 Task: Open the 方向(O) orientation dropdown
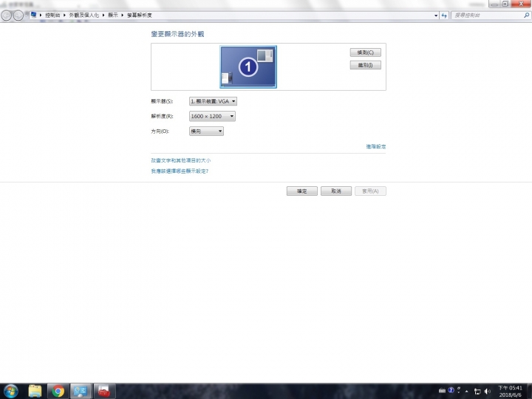(206, 131)
